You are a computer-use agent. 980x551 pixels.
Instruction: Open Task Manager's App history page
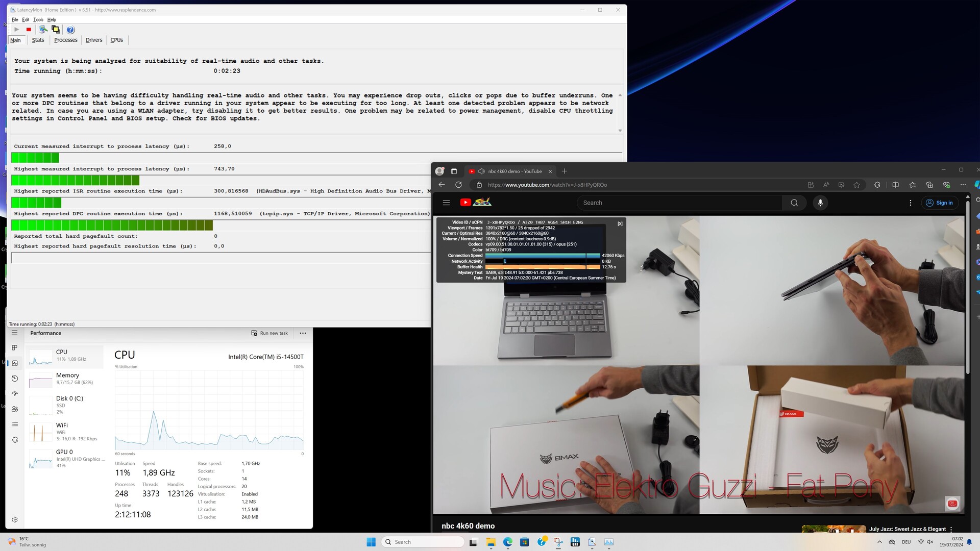click(x=15, y=379)
